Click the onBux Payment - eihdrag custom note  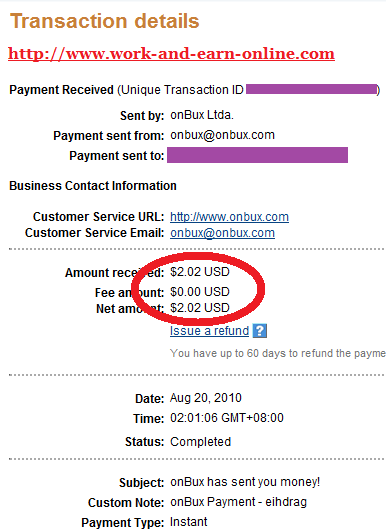(238, 502)
